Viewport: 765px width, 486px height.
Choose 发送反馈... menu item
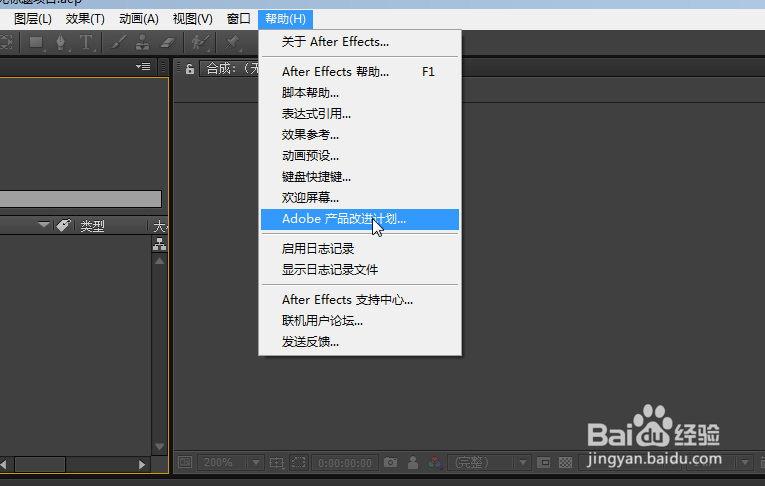click(360, 342)
